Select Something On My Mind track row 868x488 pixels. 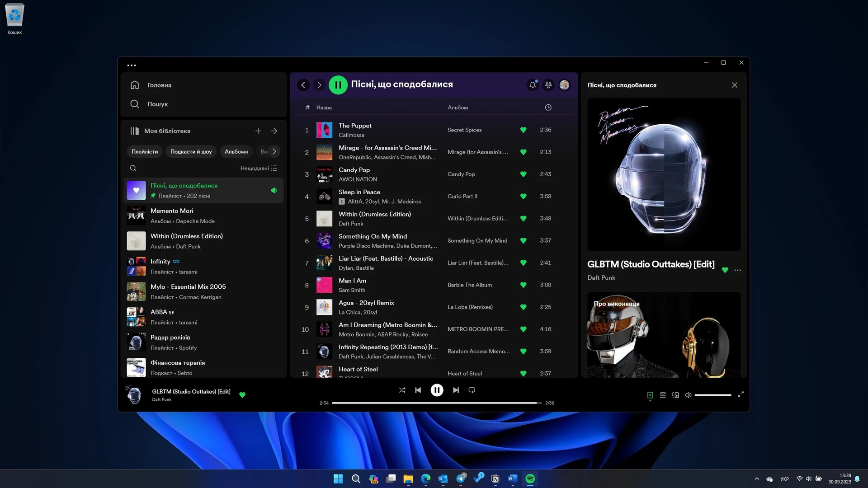coord(434,241)
